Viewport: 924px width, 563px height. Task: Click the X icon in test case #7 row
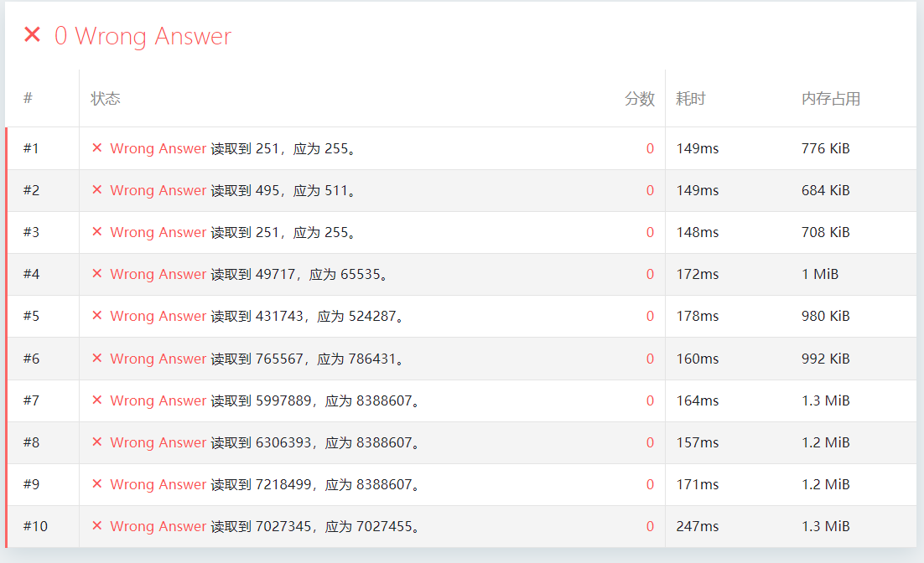point(96,400)
